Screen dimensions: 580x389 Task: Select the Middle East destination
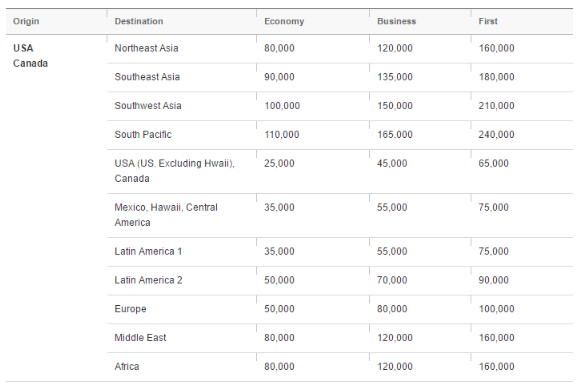pos(141,338)
